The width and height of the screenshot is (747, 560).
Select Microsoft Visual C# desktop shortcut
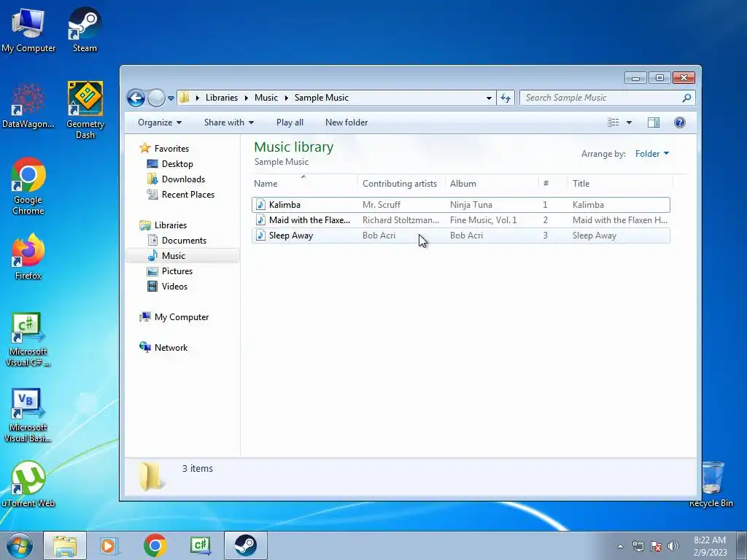[28, 340]
